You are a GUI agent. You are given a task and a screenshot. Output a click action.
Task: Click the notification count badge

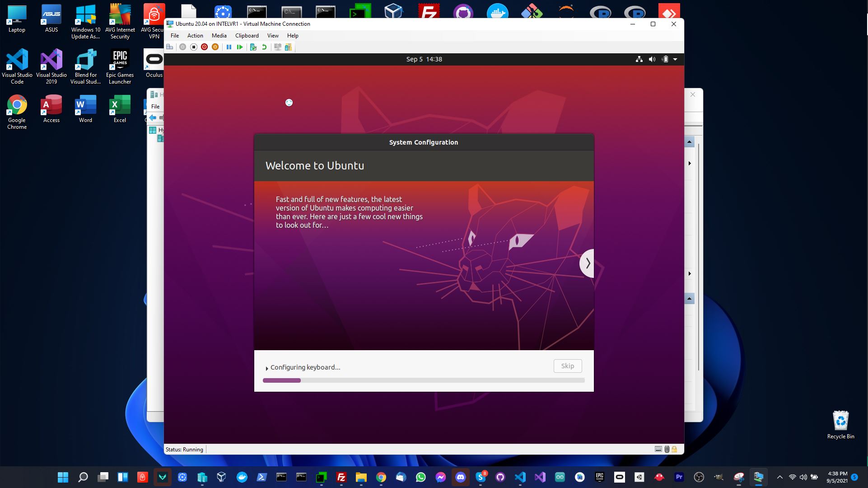(854, 477)
